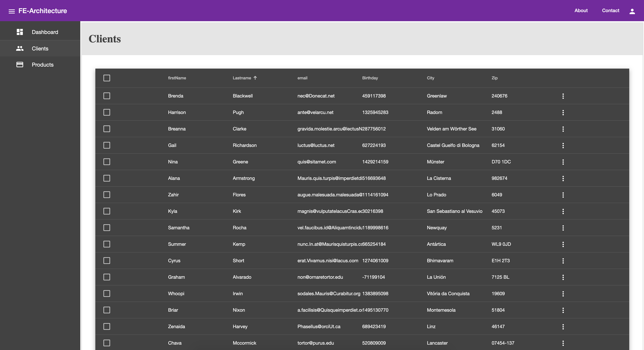Click zip code 07454-137

point(503,343)
